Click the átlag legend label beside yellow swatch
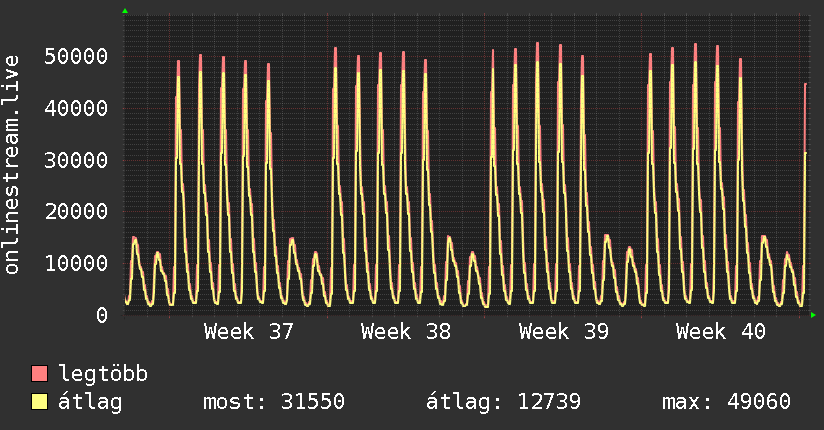The image size is (824, 430). coord(90,402)
